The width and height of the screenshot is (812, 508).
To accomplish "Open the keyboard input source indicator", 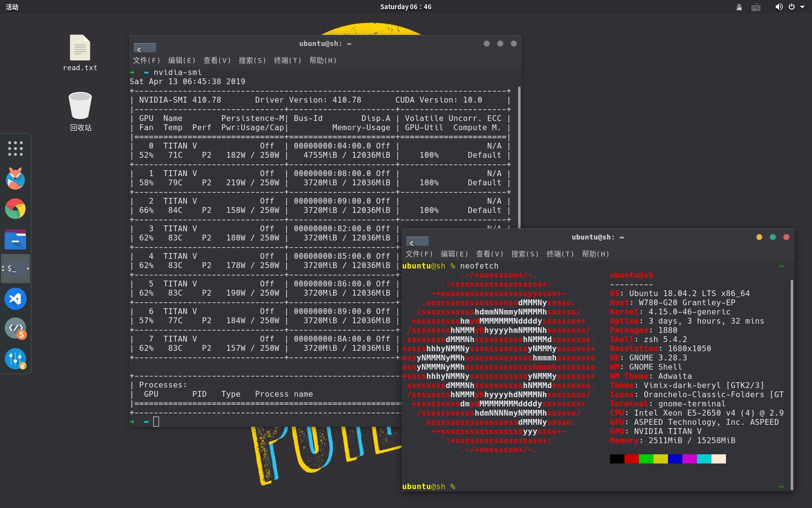I will 756,7.
